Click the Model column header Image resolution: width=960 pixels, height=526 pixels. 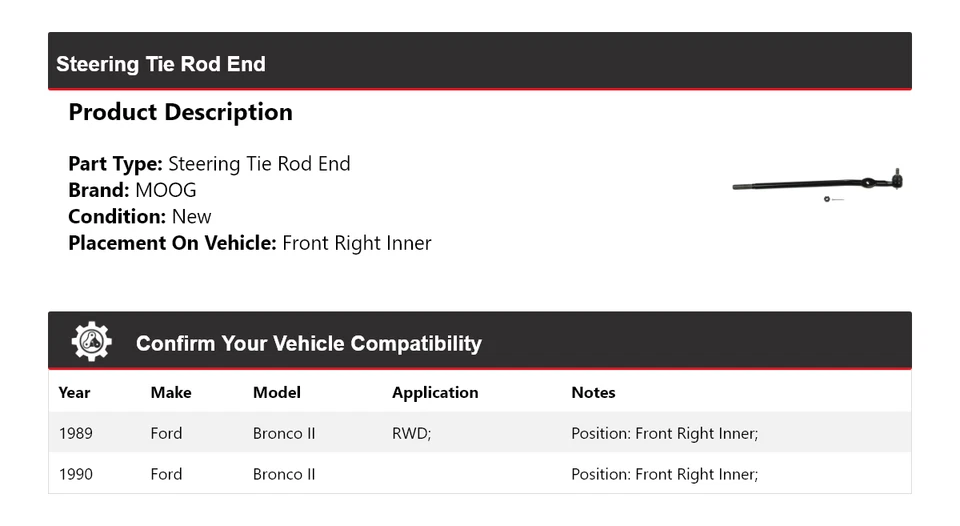click(x=277, y=393)
